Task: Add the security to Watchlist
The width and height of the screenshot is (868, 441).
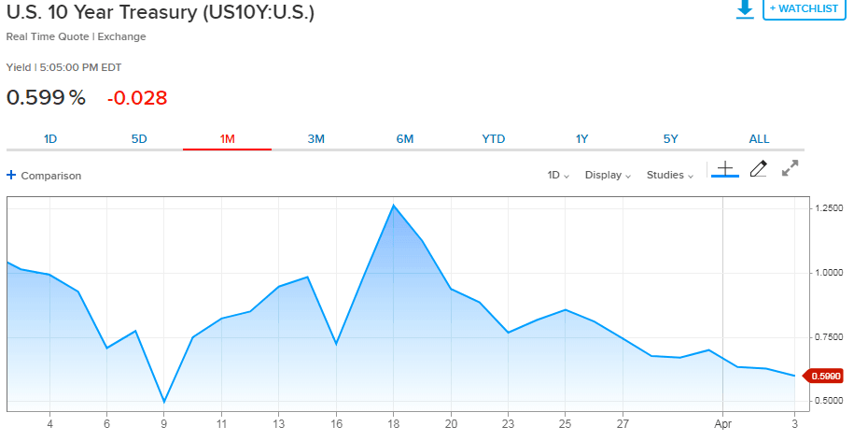Action: pos(804,9)
